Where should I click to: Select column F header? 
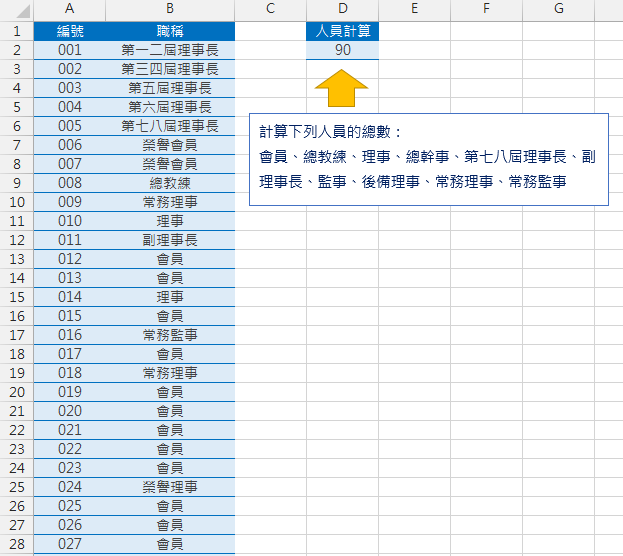[x=486, y=9]
